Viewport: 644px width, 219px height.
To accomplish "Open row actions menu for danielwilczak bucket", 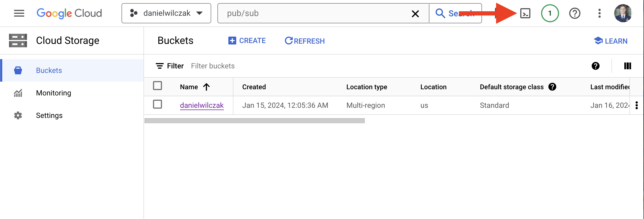I will tap(636, 105).
